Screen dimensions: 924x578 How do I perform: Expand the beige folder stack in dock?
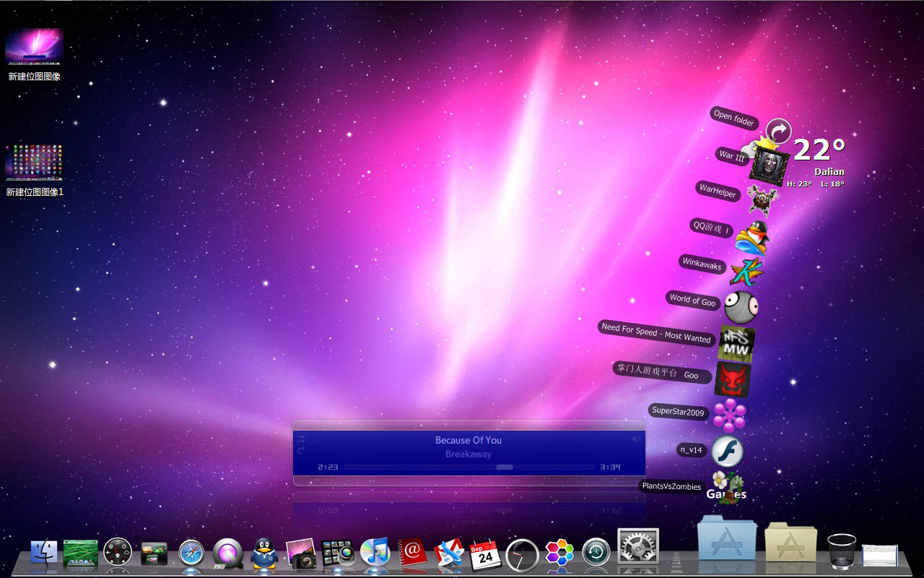(790, 543)
